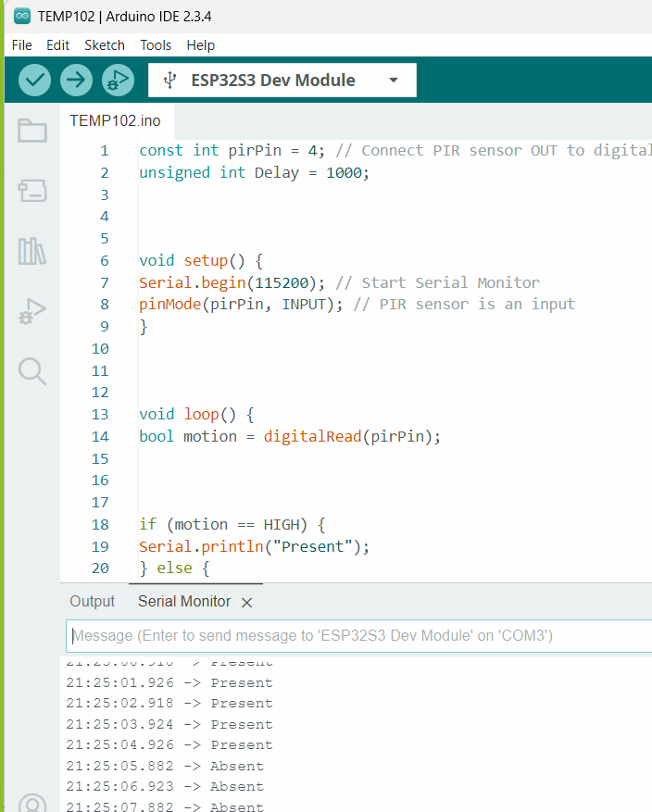Click the 'void loop() {' line
Image resolution: width=652 pixels, height=812 pixels.
point(196,414)
